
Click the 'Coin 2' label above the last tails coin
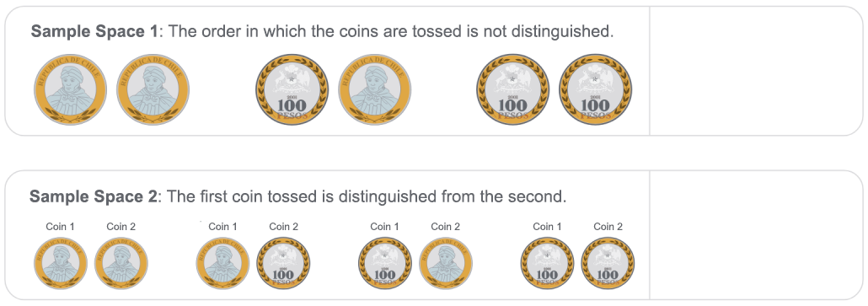pos(608,226)
